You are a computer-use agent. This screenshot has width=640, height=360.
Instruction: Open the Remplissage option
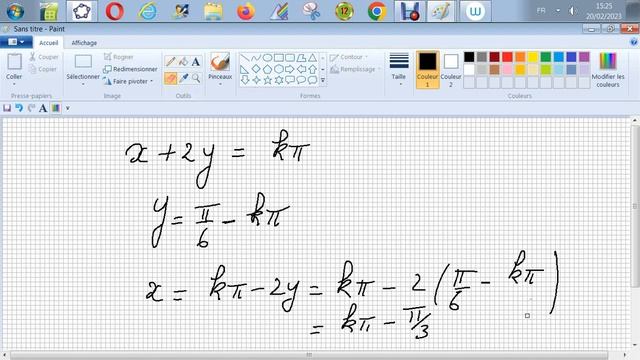coord(355,69)
